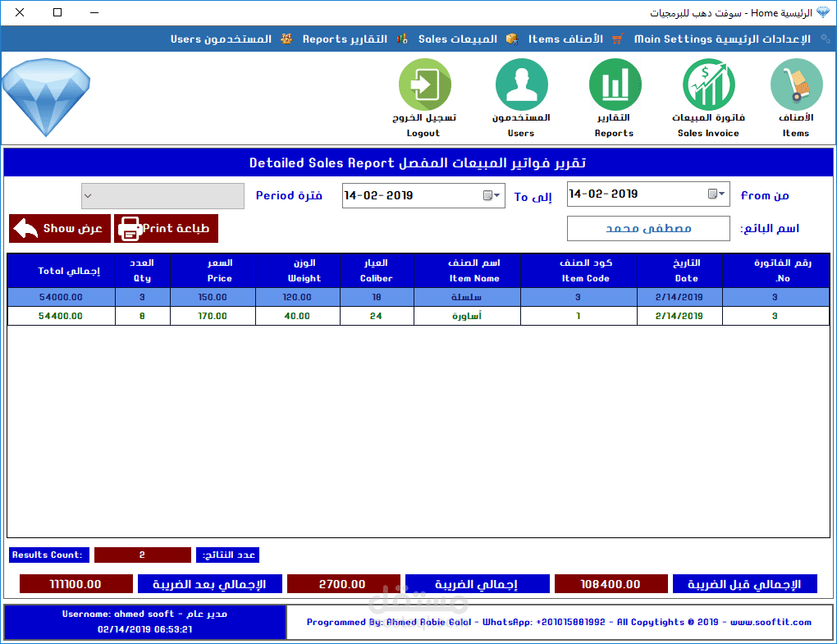Click the seller name field مصطفى محمد
Viewport: 837px width, 644px height.
click(x=648, y=228)
